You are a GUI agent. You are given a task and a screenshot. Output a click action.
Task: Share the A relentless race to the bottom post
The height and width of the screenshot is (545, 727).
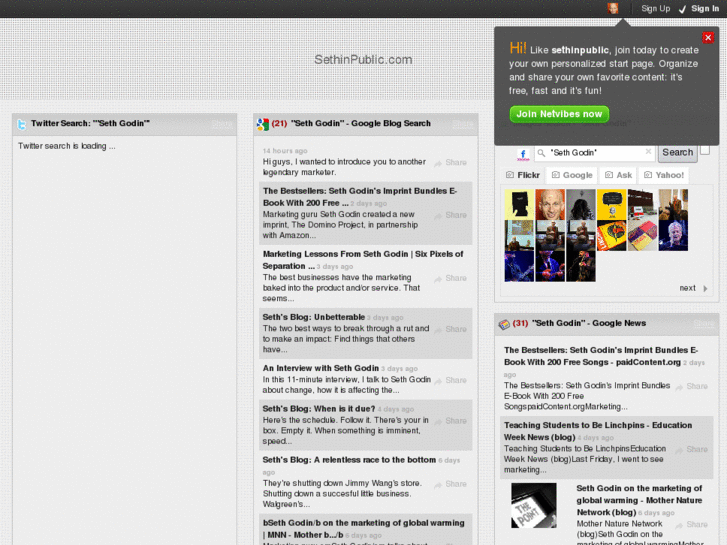(450, 484)
